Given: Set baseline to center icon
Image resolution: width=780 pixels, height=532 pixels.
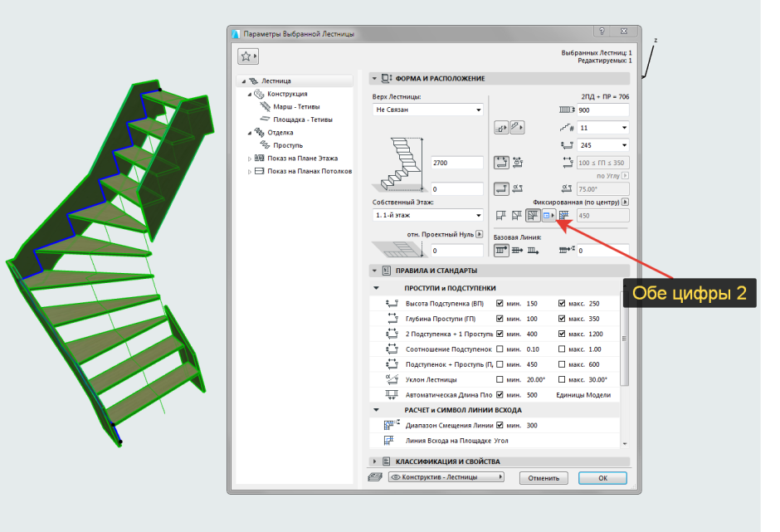Looking at the screenshot, I should 517,251.
